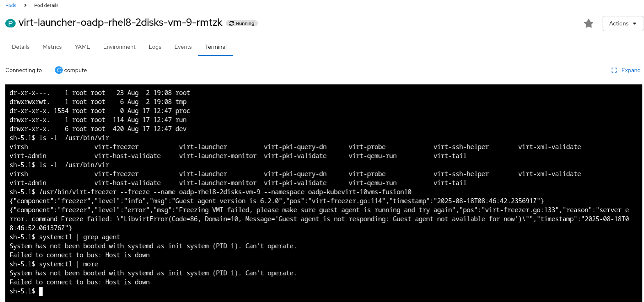Viewport: 644px width, 302px height.
Task: Open the Actions dropdown menu
Action: tap(623, 24)
